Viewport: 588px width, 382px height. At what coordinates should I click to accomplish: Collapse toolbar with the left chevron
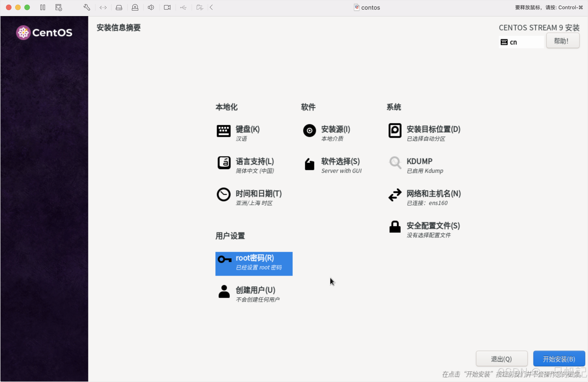pos(211,7)
